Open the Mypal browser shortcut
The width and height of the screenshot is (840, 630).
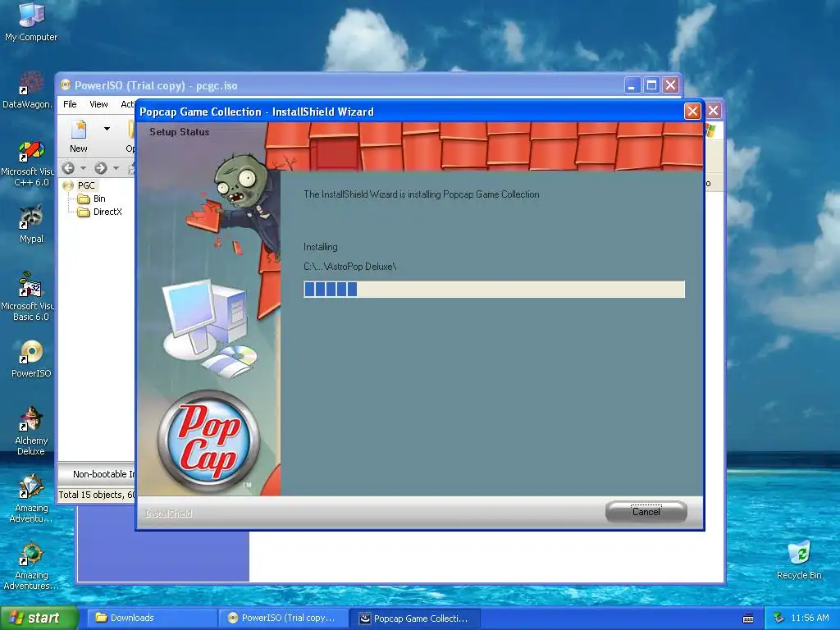point(31,224)
